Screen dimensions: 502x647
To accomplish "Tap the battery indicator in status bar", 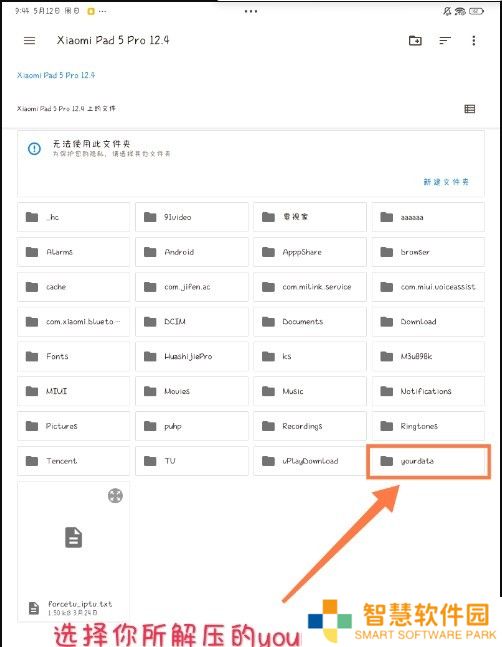I will point(476,12).
